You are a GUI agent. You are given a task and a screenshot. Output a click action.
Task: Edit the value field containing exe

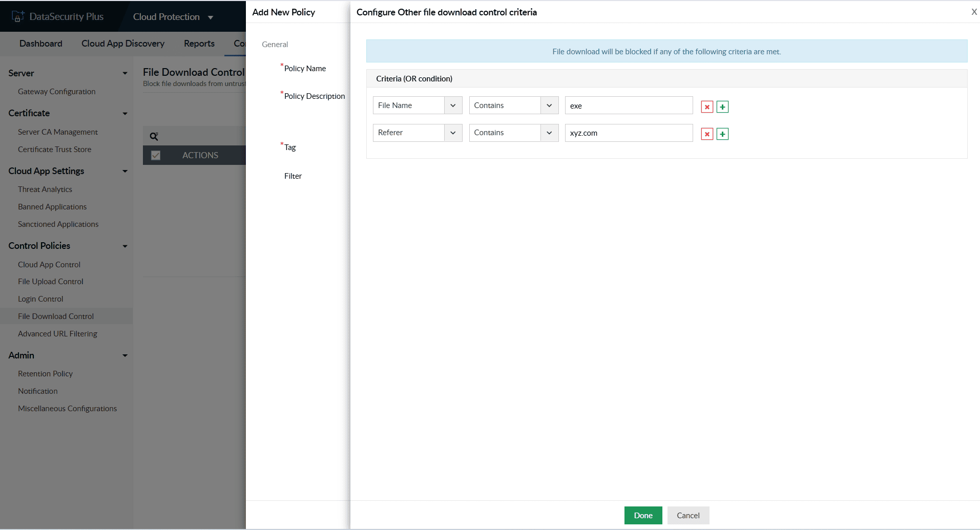(x=629, y=105)
